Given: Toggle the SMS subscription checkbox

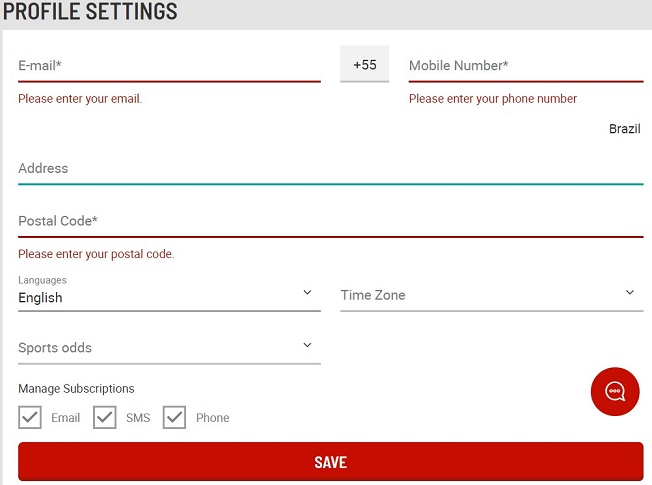Looking at the screenshot, I should point(104,417).
